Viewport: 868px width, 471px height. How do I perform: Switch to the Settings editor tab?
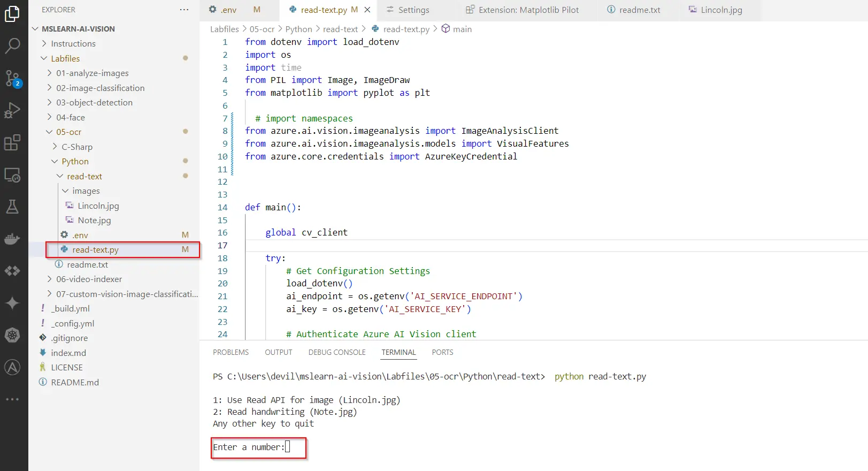point(413,10)
